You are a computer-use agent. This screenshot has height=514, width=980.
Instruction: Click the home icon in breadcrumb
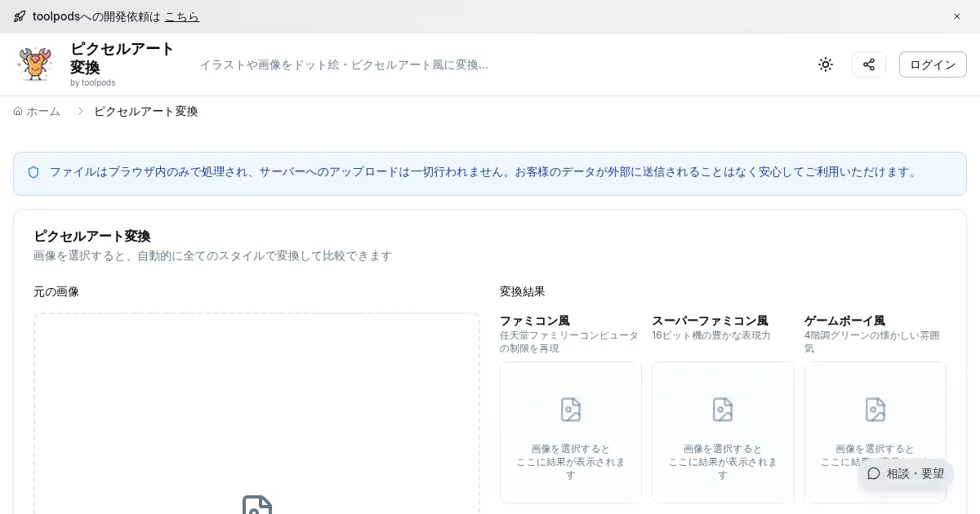click(18, 111)
